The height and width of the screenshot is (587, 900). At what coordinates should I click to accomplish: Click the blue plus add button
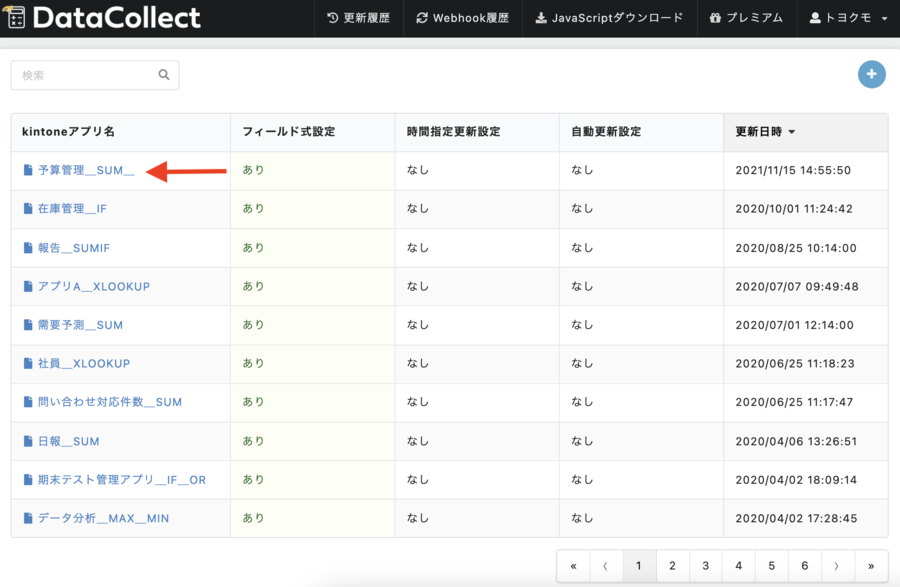tap(871, 74)
